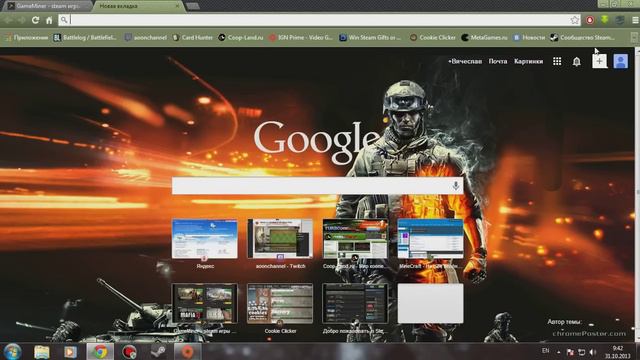Image resolution: width=640 pixels, height=360 pixels.
Task: Reload the page with the refresh icon
Action: [x=36, y=20]
